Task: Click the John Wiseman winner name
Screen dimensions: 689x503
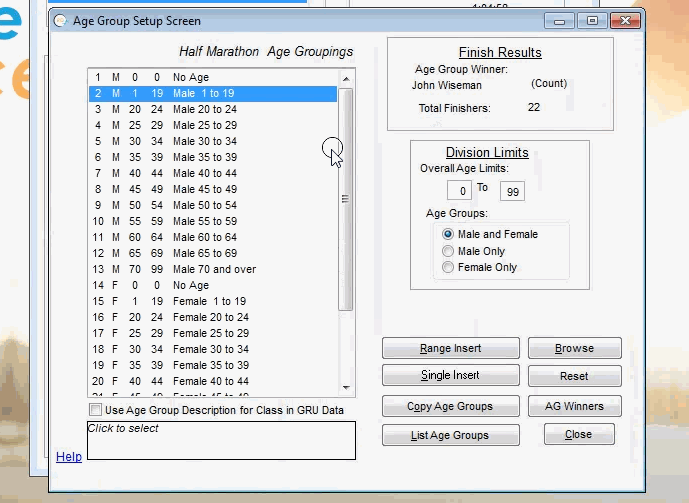Action: point(447,85)
